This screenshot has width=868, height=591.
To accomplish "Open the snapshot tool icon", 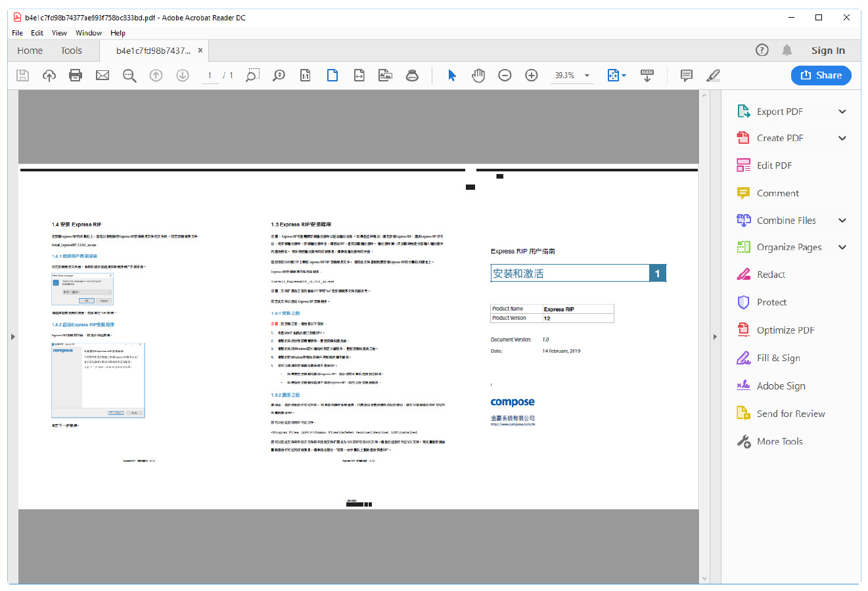I will (x=386, y=76).
